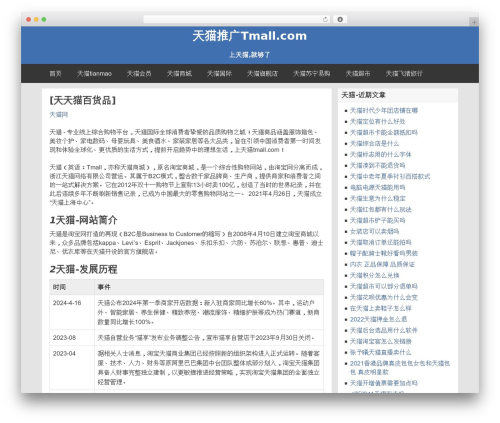Image resolution: width=500 pixels, height=423 pixels.
Task: Open article 天猫中老年夏季衬衫百搭款式
Action: pos(390,176)
